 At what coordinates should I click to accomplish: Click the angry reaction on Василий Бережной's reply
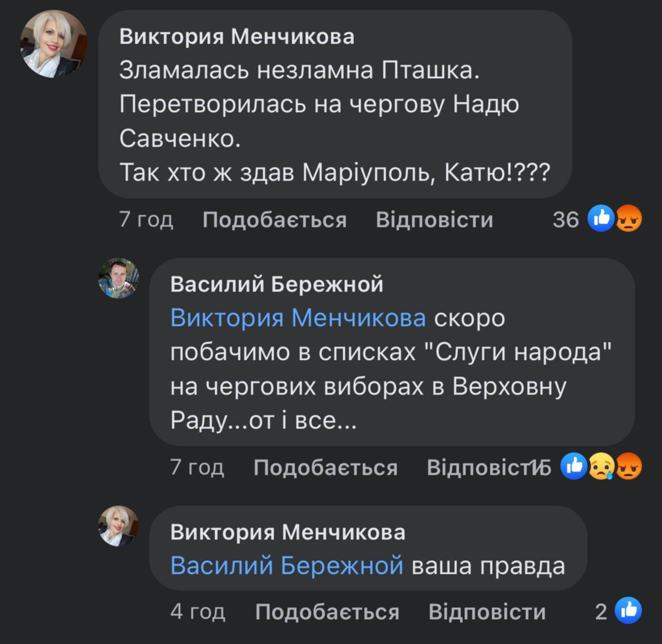tap(628, 467)
